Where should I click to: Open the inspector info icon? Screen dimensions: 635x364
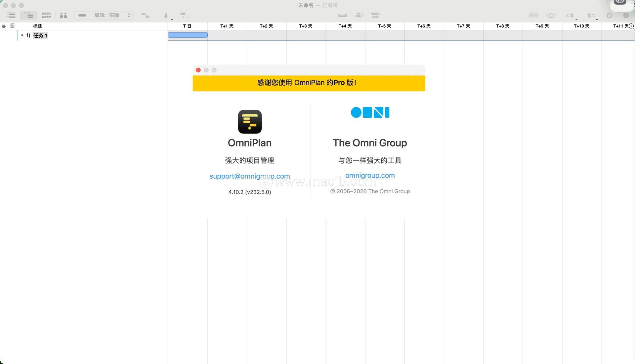click(626, 15)
